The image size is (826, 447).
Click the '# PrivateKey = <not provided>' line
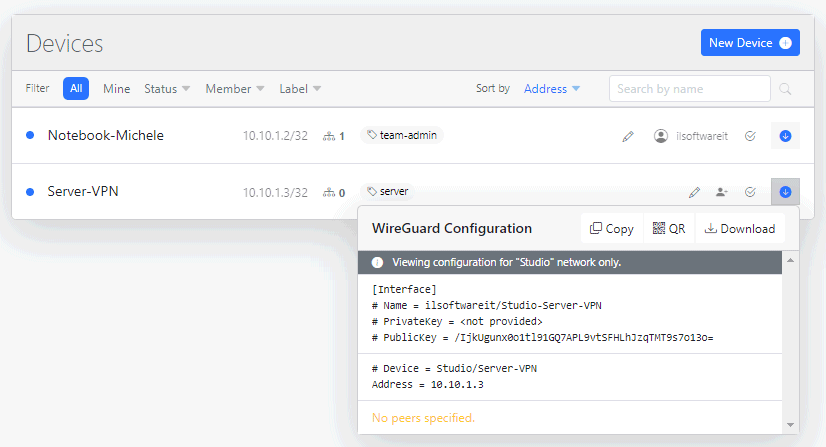click(457, 322)
